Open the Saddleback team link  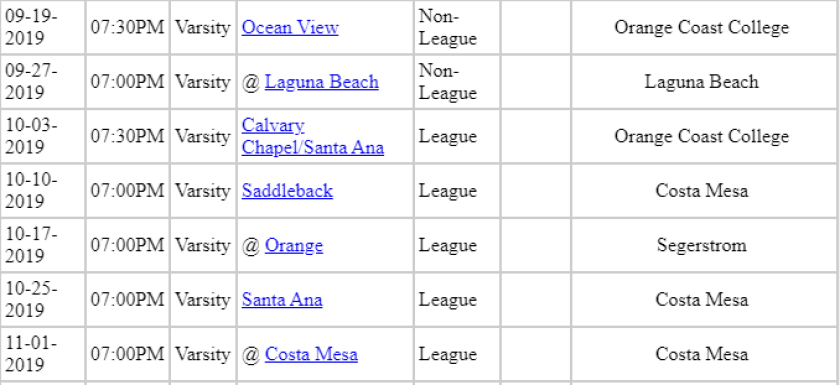[x=287, y=191]
